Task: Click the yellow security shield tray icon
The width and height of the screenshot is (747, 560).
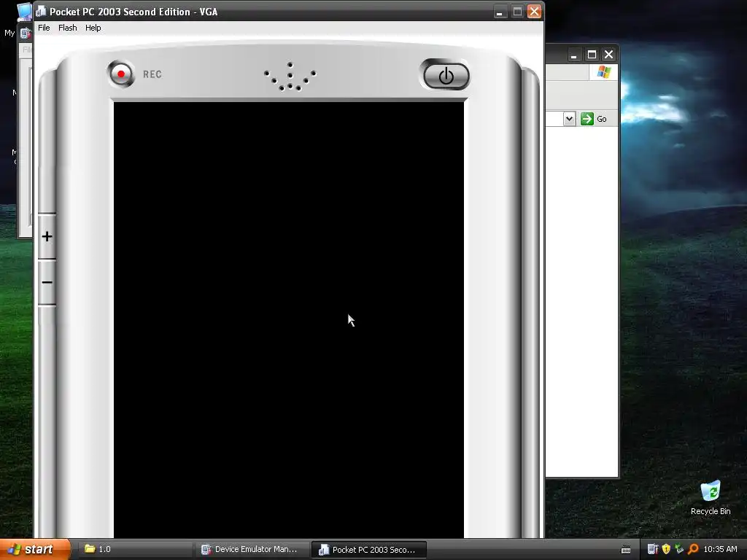Action: (x=666, y=549)
